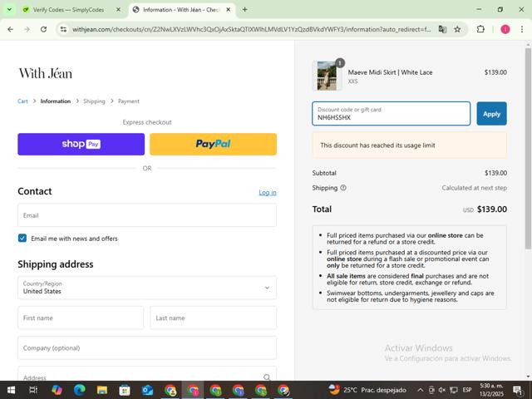Click the With Jéan logo
532x399 pixels.
tap(46, 73)
